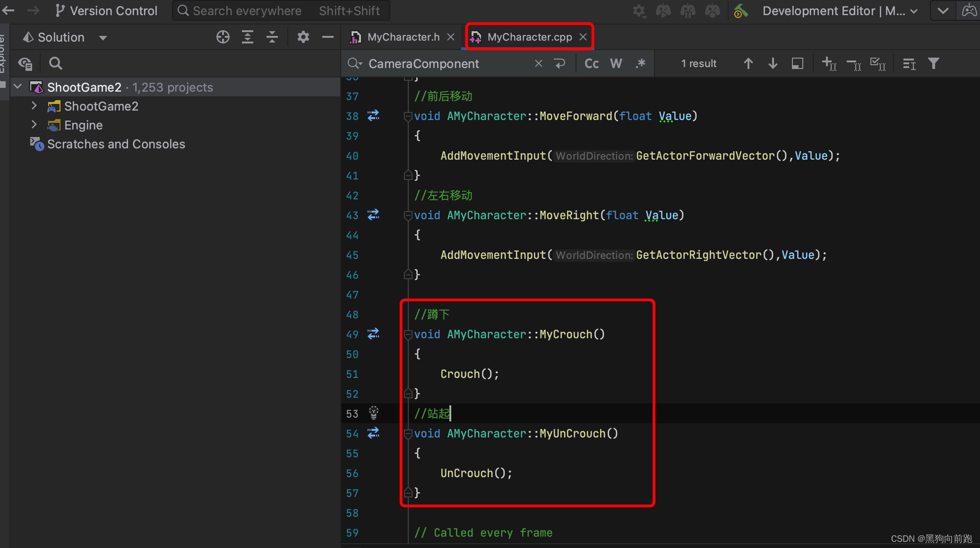
Task: Enable Regex mode in the find bar
Action: (641, 63)
